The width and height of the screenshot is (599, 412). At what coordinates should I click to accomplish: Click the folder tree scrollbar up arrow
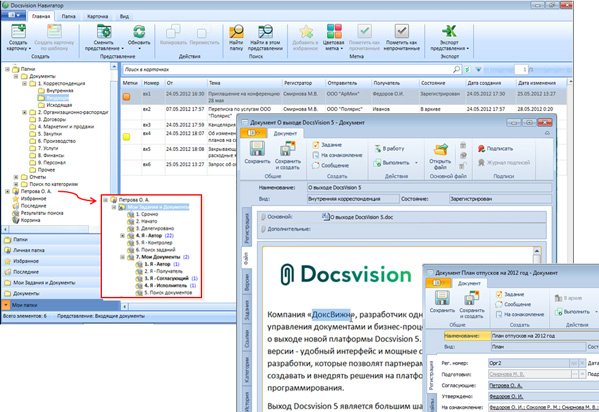114,67
